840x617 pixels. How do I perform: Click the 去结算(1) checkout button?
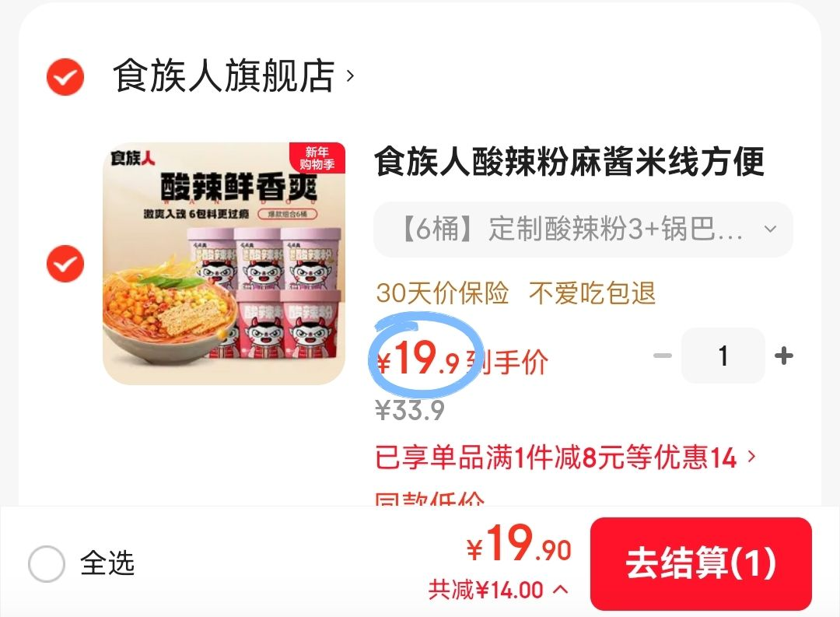(702, 563)
